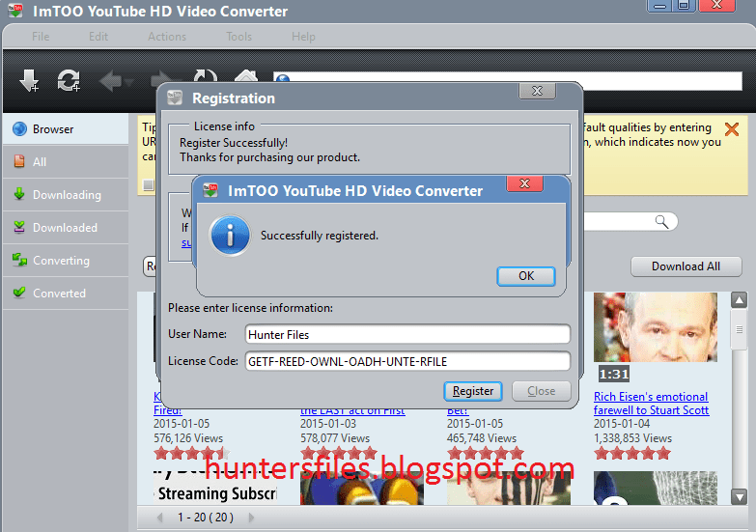Click the download video toolbar icon
Screen dimensions: 756x532
(29, 80)
